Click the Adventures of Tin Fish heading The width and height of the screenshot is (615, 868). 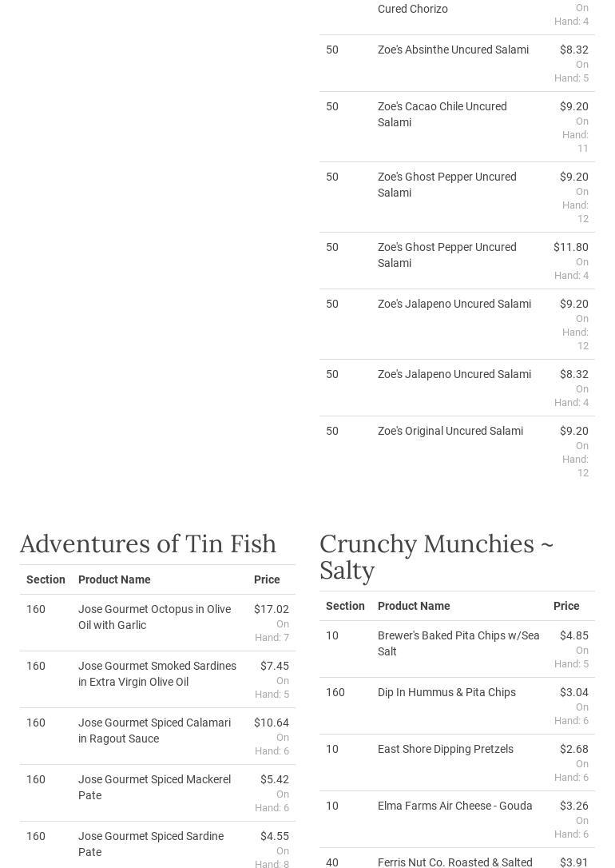148,543
